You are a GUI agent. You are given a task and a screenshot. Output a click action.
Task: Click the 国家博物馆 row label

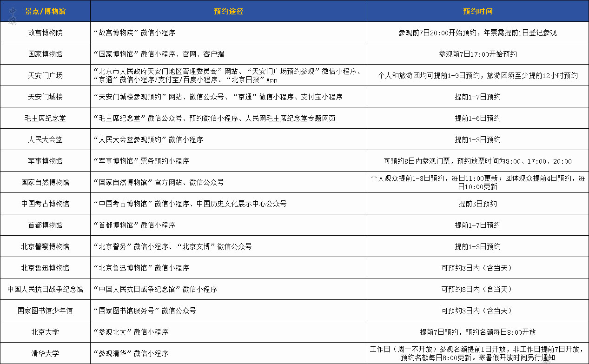[45, 53]
